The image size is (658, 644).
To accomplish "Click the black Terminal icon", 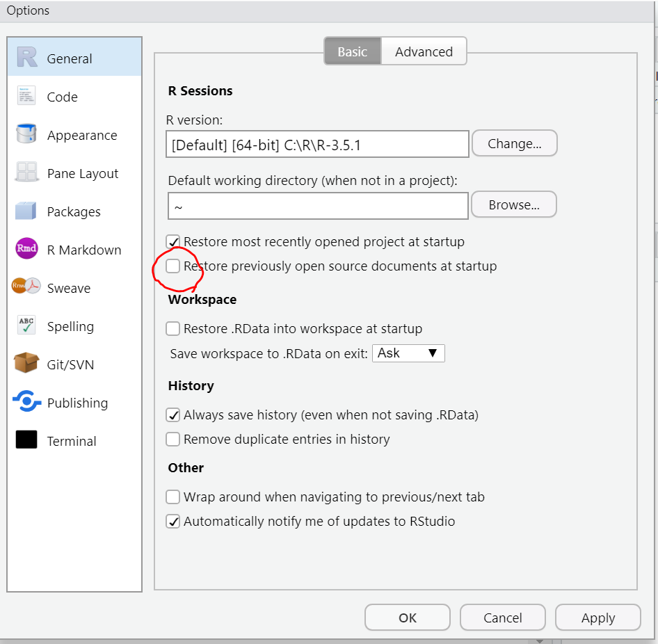I will coord(26,440).
